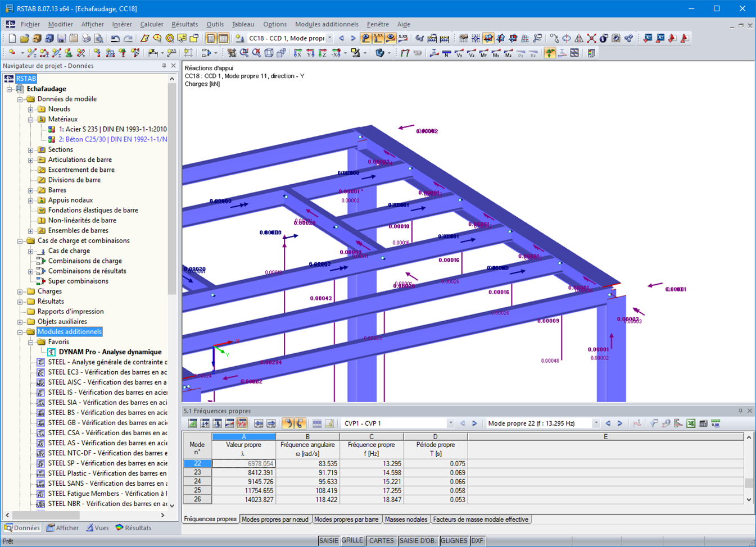Select STEEL EC3 module in the navigator
The height and width of the screenshot is (547, 756).
(107, 372)
